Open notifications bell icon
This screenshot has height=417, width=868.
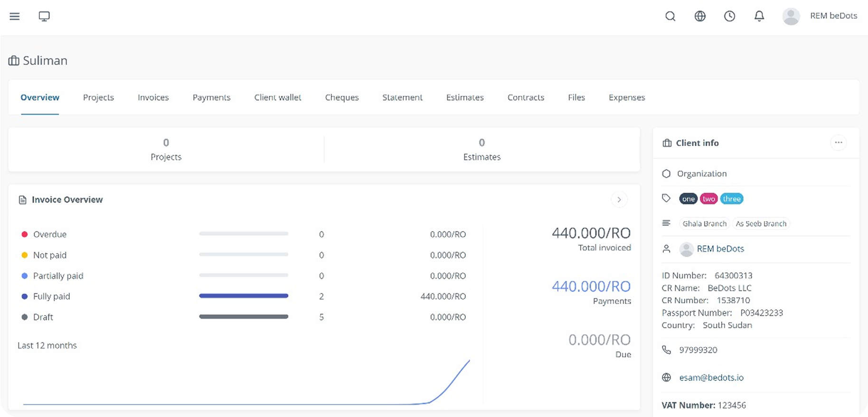(x=759, y=16)
